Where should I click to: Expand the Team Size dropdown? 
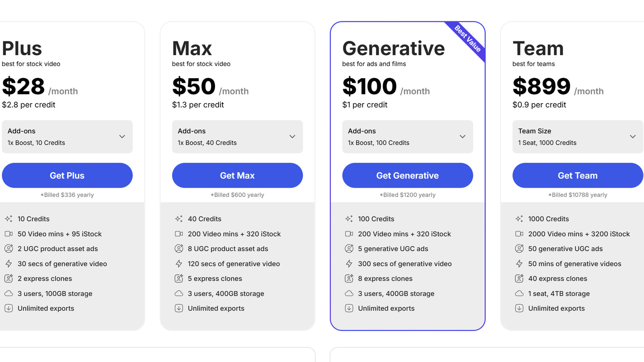click(577, 137)
